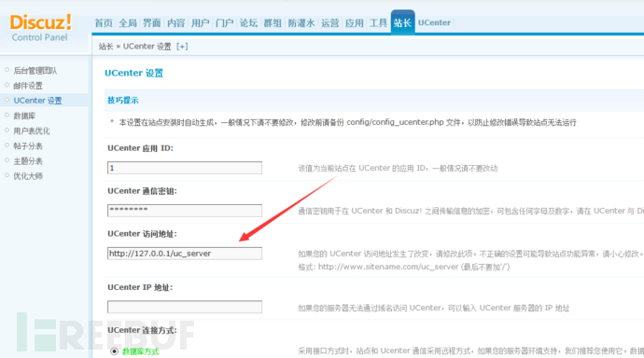Click the Discuz! Control Panel logo
Screen dimensions: 644x358
[x=40, y=28]
